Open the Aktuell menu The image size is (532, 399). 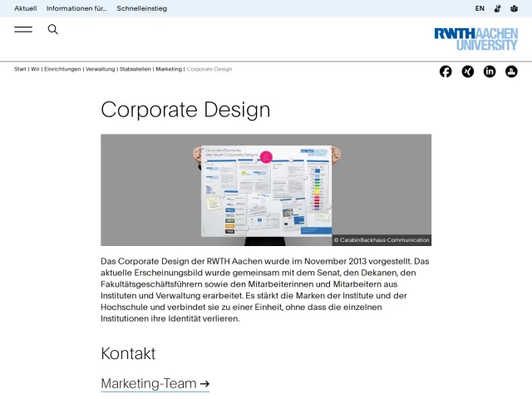pos(26,8)
